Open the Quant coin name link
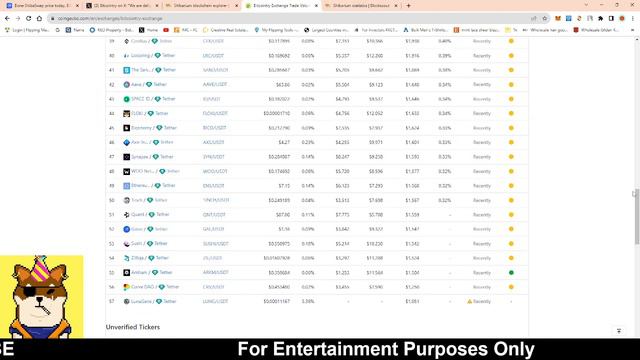The image size is (640, 360). pyautogui.click(x=138, y=215)
